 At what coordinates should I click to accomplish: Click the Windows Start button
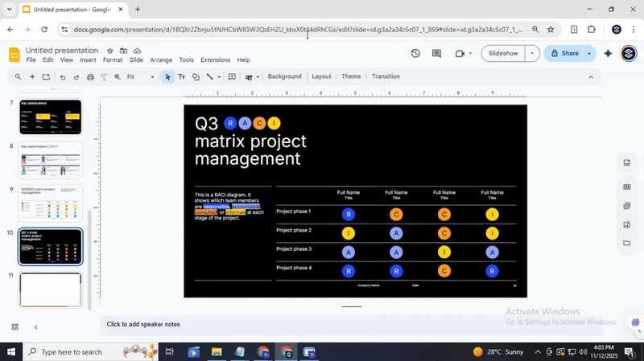pos(11,352)
